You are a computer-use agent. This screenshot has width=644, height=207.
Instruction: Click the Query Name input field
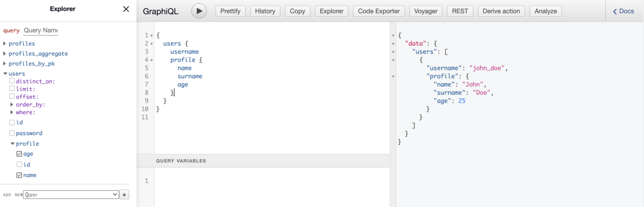click(x=41, y=31)
